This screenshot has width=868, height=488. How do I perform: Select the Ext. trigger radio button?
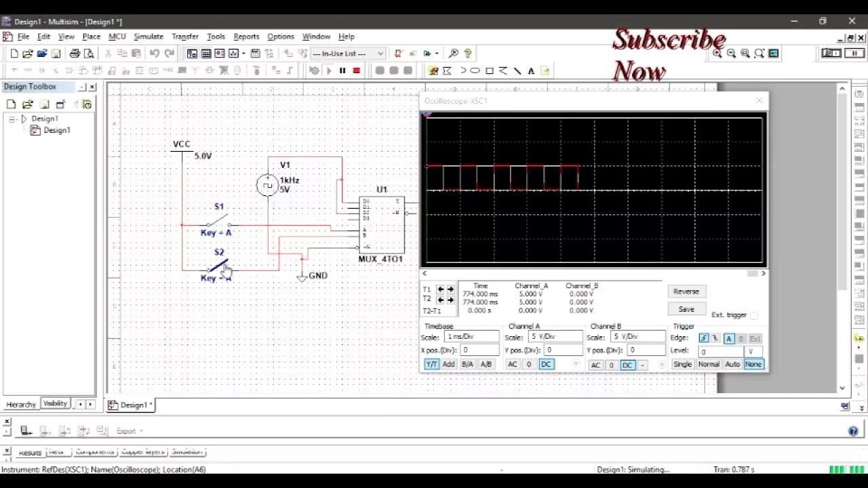click(754, 315)
